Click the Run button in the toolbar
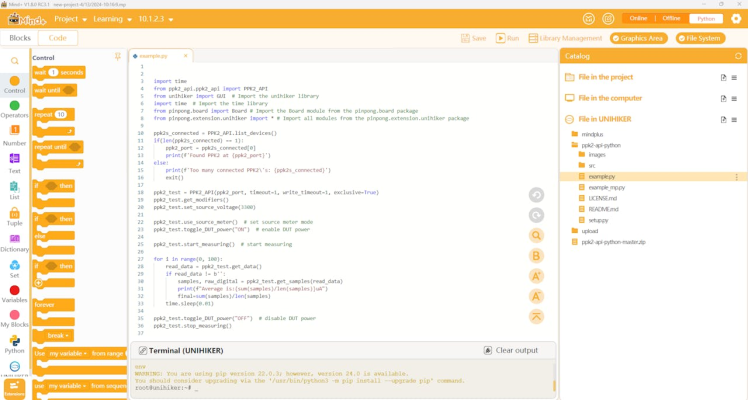The image size is (748, 400). pyautogui.click(x=508, y=38)
